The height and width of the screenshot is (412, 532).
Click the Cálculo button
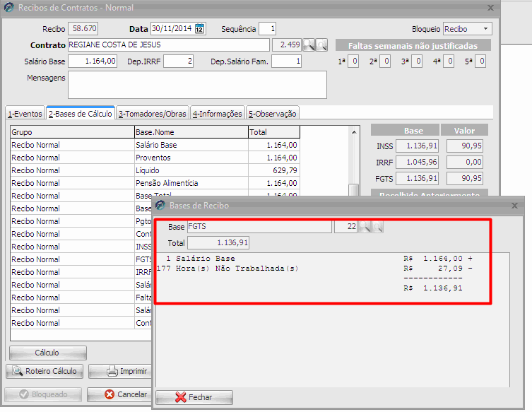48,353
